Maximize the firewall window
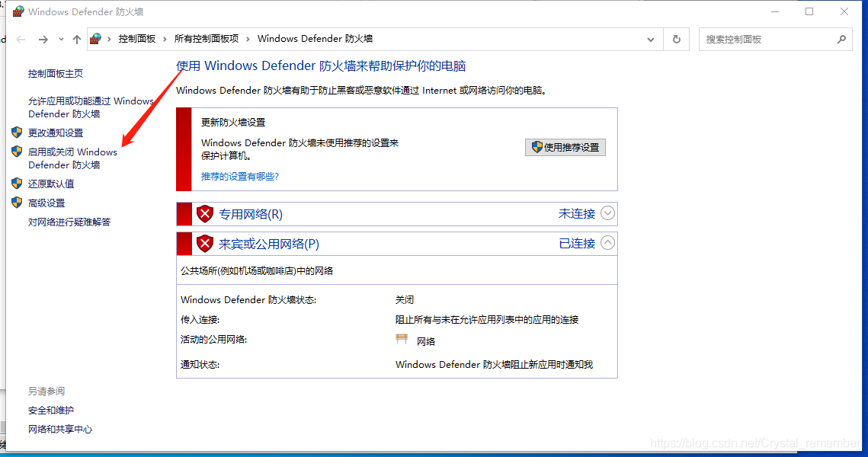The image size is (868, 457). [809, 11]
